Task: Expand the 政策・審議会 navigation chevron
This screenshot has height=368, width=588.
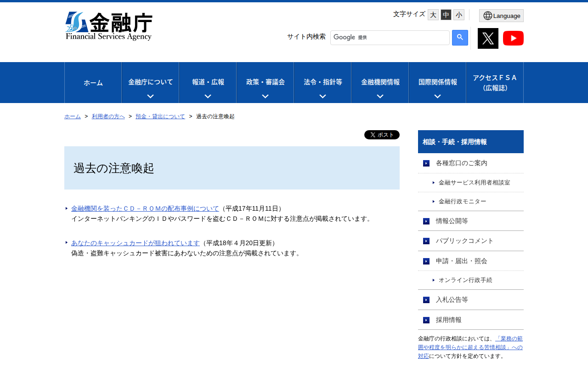Action: pos(265,97)
